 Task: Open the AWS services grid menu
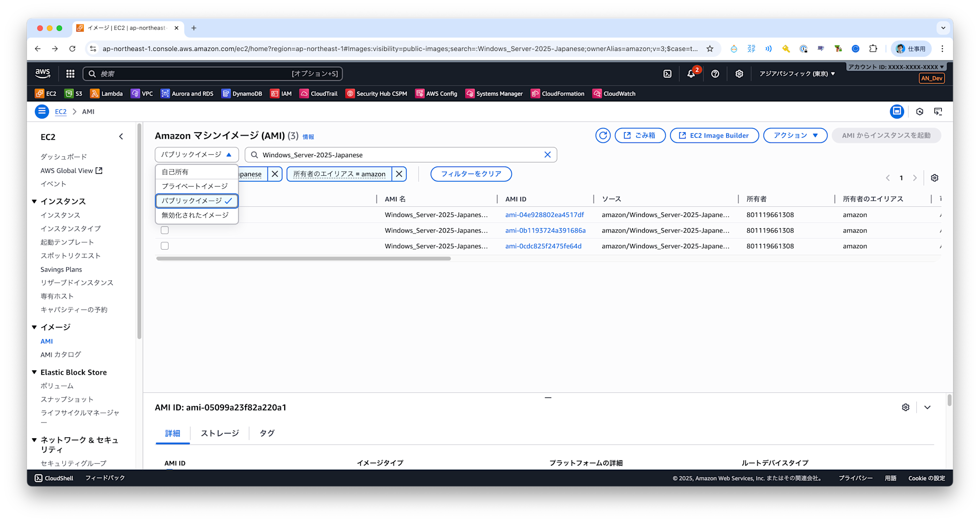[x=71, y=74]
